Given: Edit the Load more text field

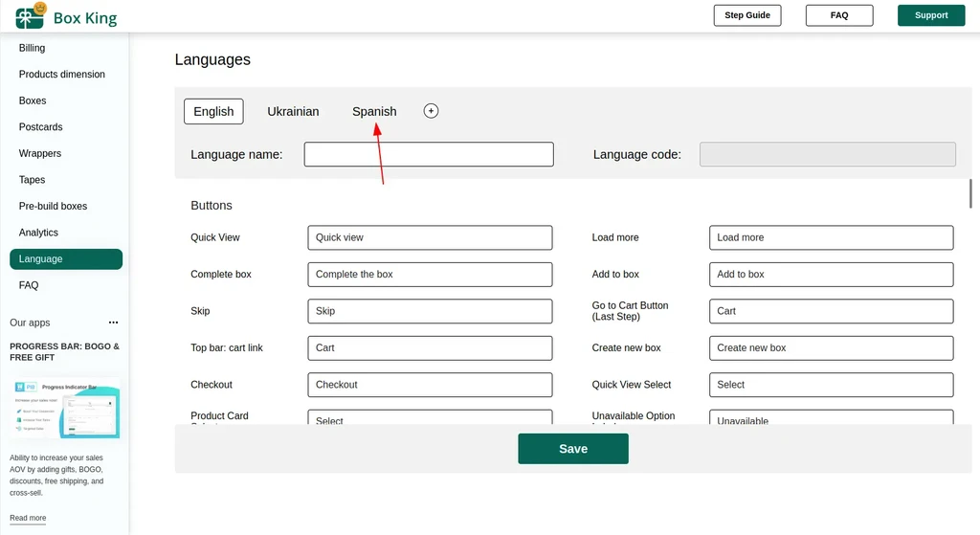Looking at the screenshot, I should (832, 237).
